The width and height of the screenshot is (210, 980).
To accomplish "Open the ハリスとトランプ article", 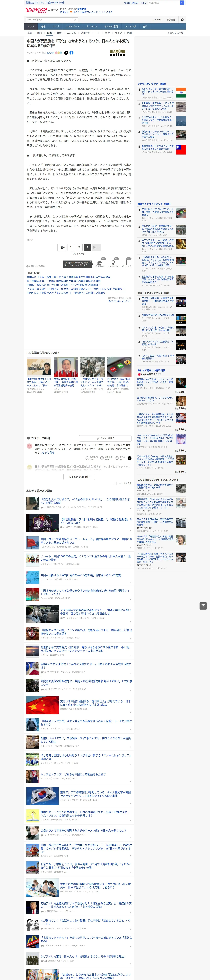I will click(x=73, y=775).
